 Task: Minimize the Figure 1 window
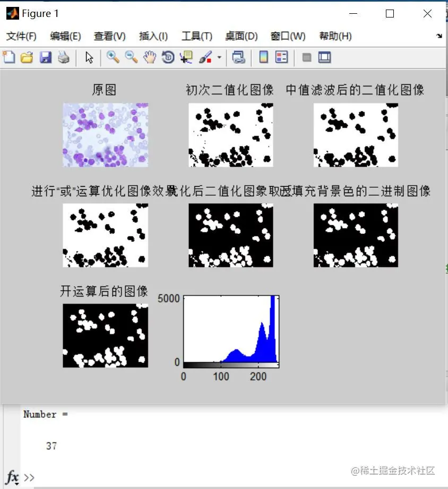click(x=353, y=13)
